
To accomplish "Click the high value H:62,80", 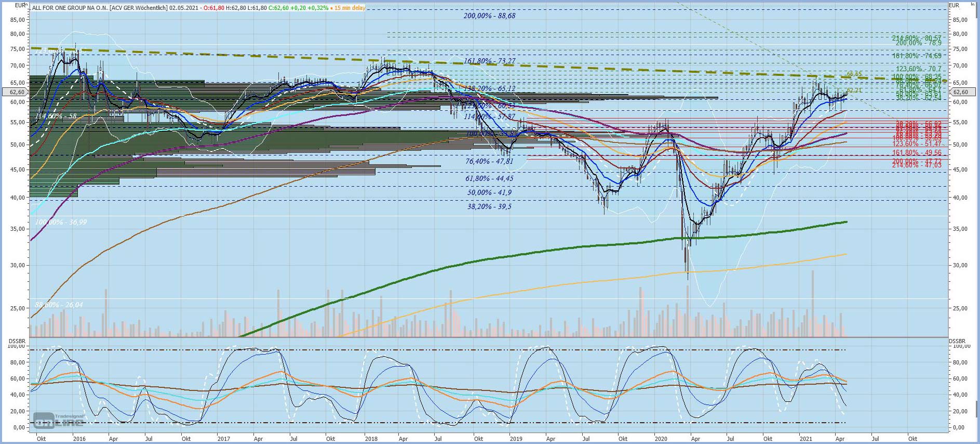I will (x=236, y=8).
